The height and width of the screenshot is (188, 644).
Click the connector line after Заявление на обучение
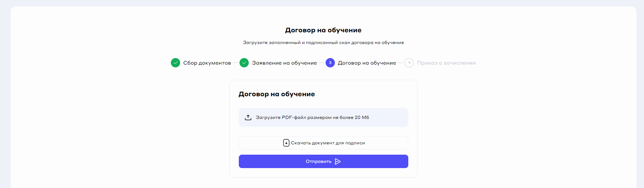(321, 63)
